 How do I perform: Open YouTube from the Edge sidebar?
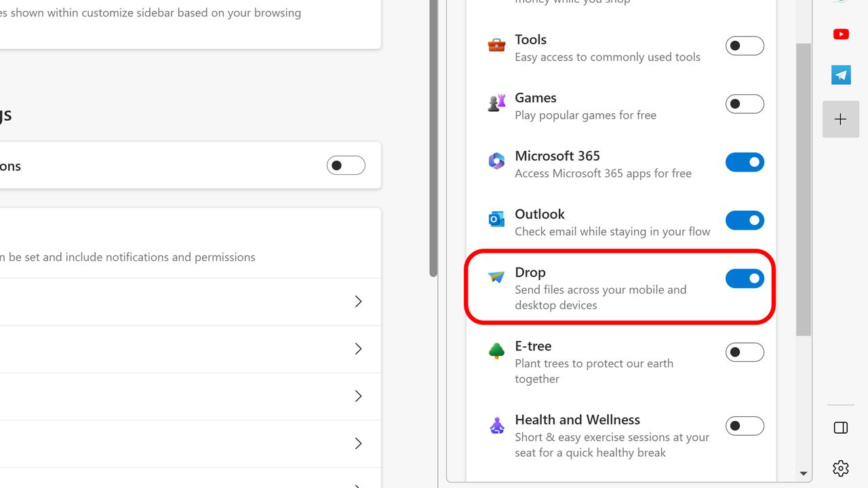click(841, 34)
